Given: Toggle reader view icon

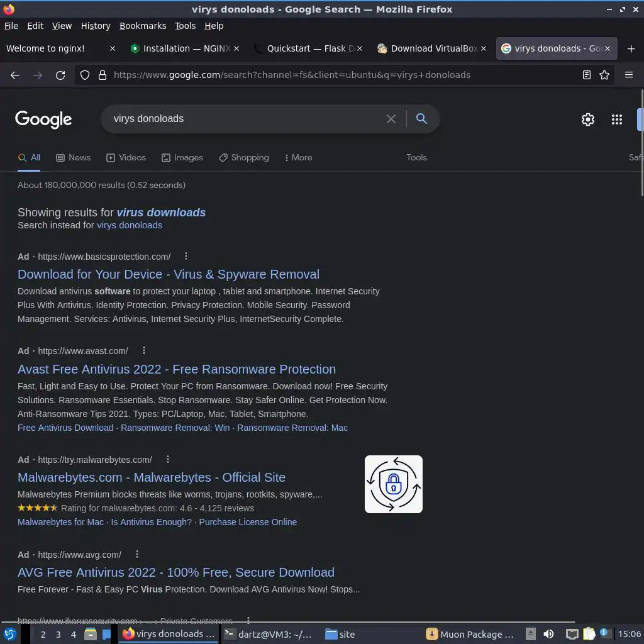Looking at the screenshot, I should pos(587,75).
